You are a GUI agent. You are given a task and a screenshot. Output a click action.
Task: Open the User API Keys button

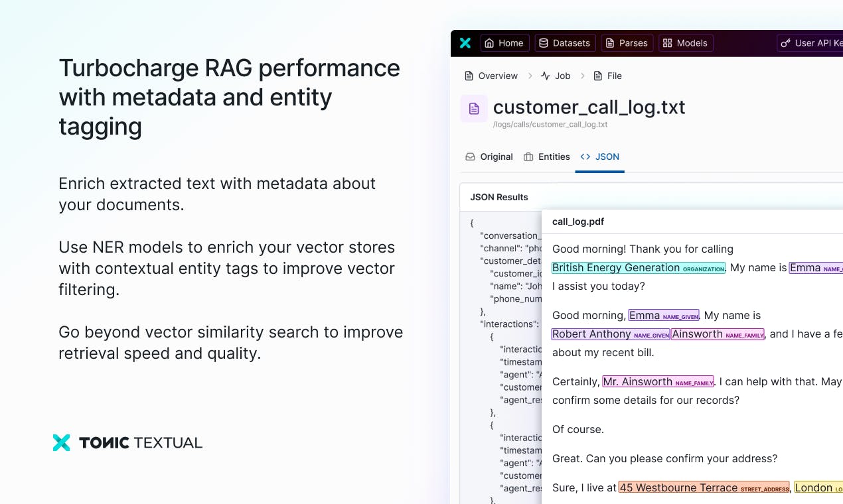pyautogui.click(x=810, y=43)
